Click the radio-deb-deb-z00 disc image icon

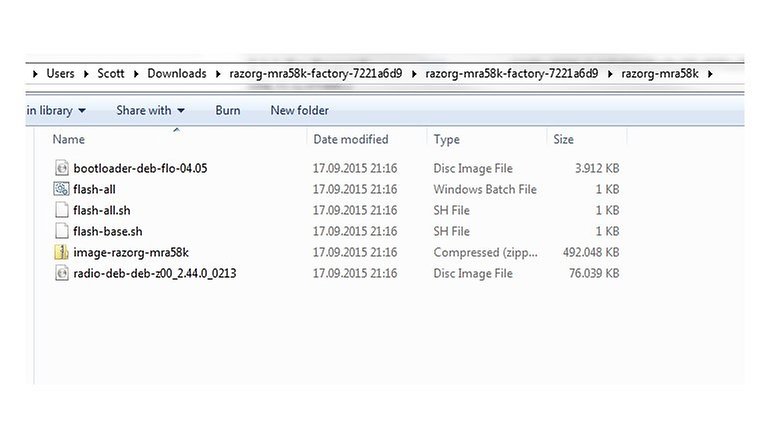pyautogui.click(x=61, y=273)
